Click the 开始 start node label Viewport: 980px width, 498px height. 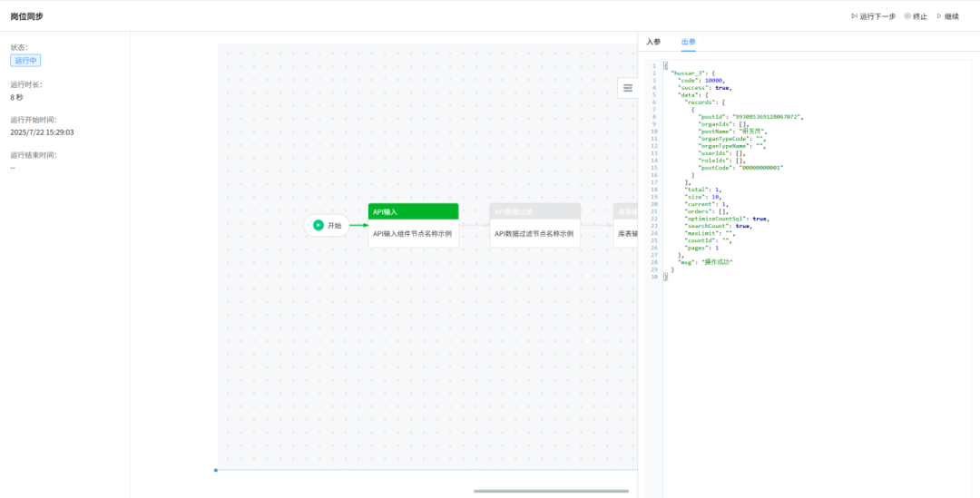coord(334,226)
